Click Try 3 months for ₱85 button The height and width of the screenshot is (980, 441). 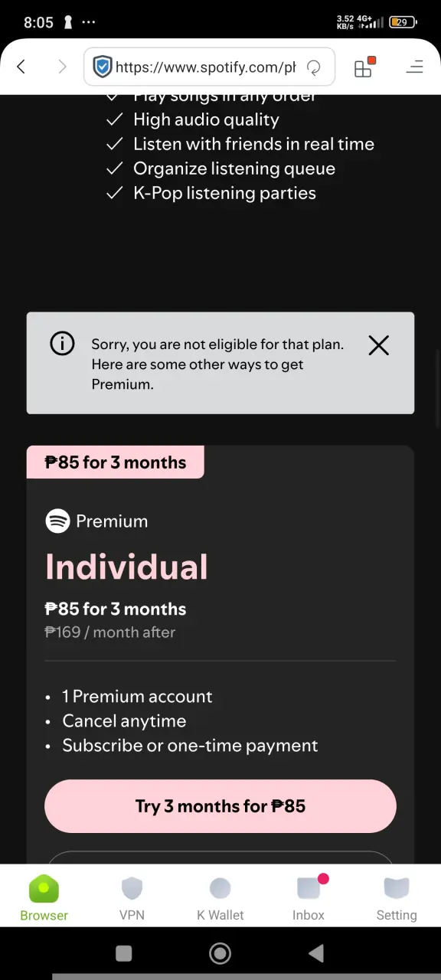(x=220, y=806)
